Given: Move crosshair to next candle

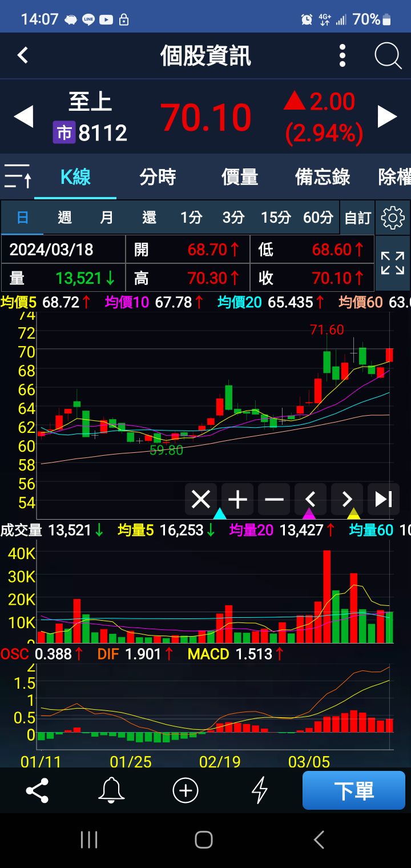Looking at the screenshot, I should [347, 500].
